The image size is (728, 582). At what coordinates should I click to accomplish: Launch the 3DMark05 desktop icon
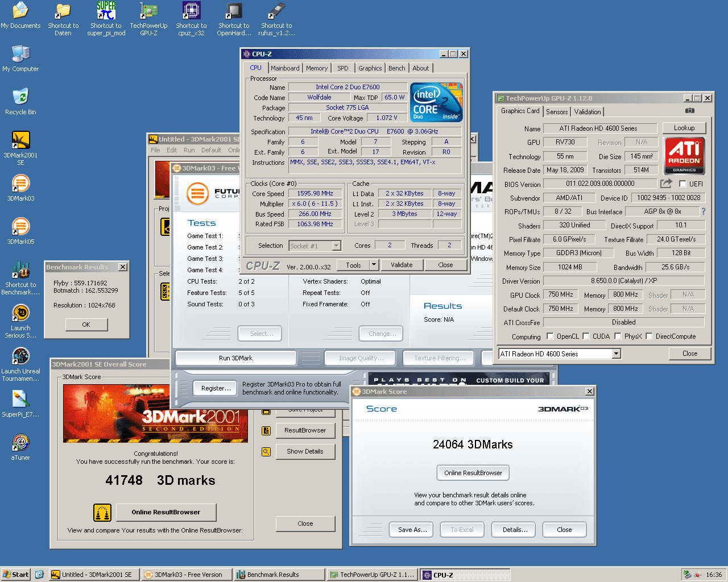click(20, 231)
